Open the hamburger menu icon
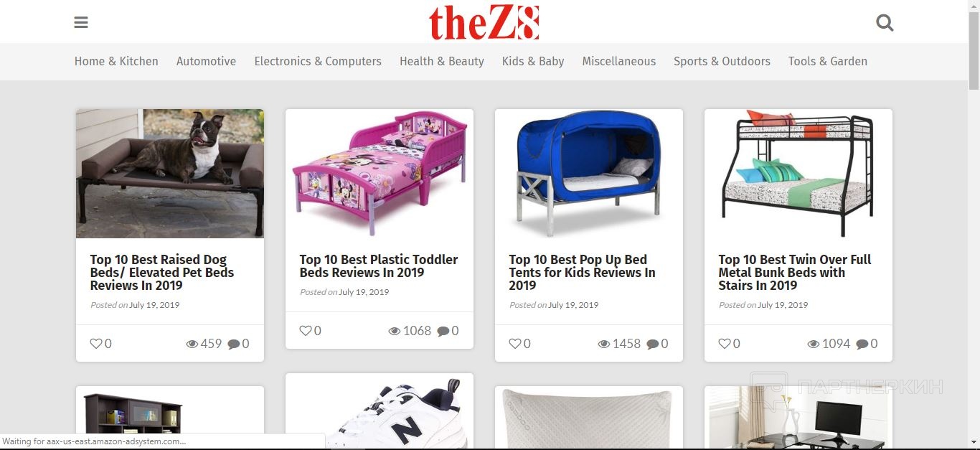 point(81,22)
